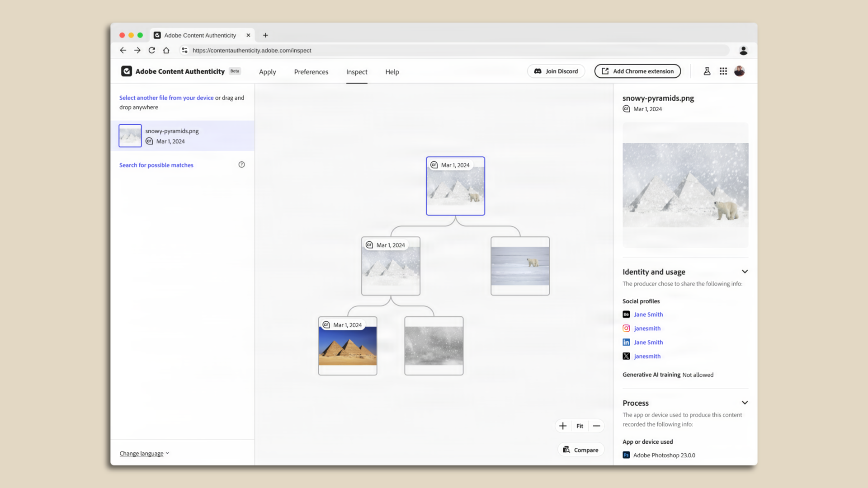Zoom out using the minus icon

596,426
